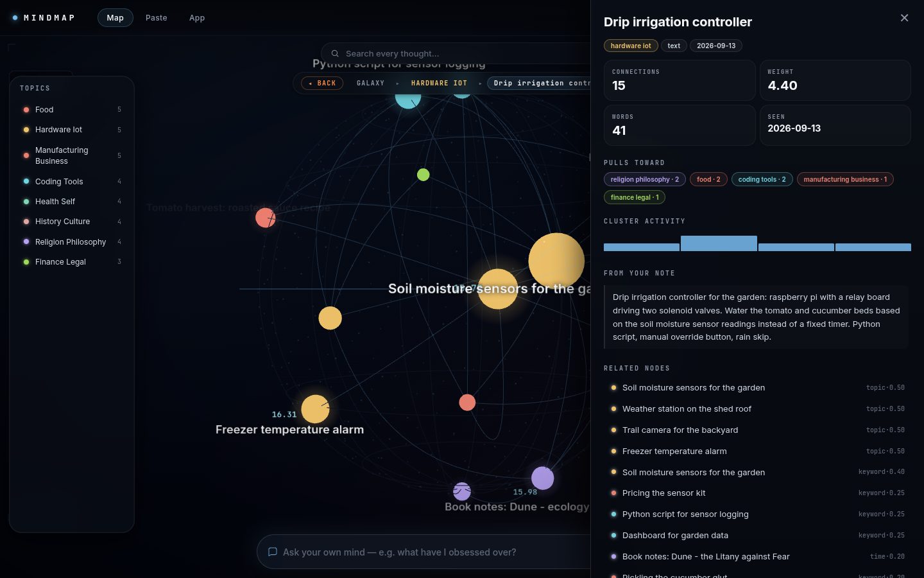924x578 pixels.
Task: Focus the Search every thought field
Action: pyautogui.click(x=462, y=54)
